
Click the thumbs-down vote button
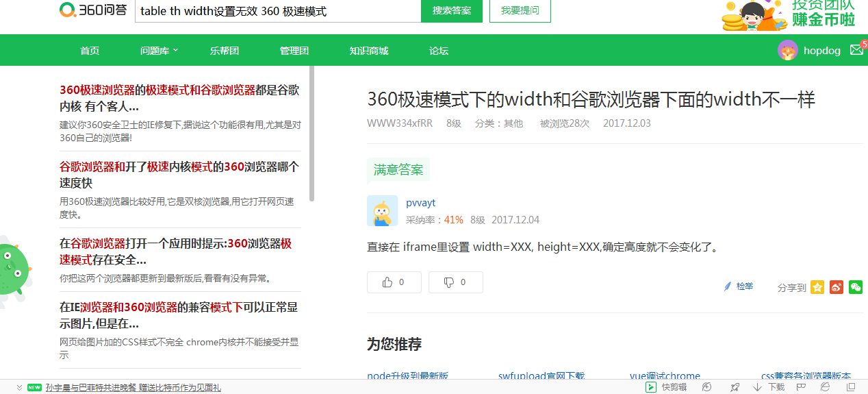coord(456,282)
